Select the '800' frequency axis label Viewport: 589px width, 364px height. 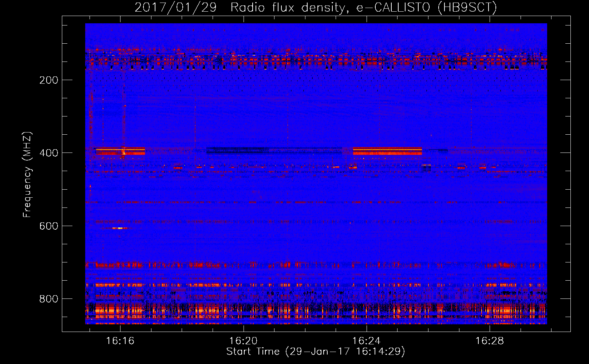coord(49,299)
